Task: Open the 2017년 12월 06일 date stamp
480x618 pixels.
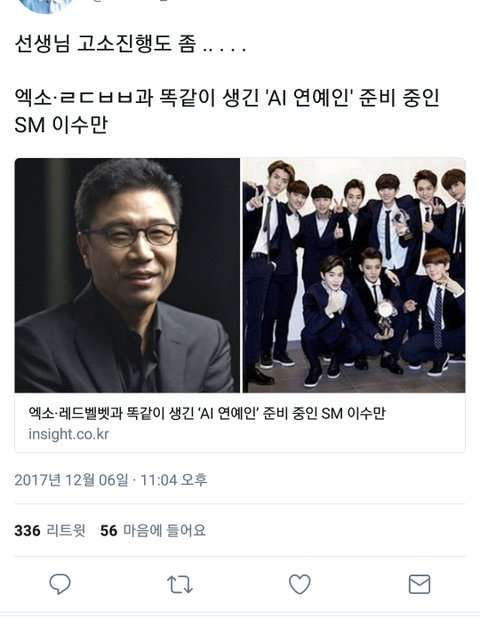Action: coord(71,480)
